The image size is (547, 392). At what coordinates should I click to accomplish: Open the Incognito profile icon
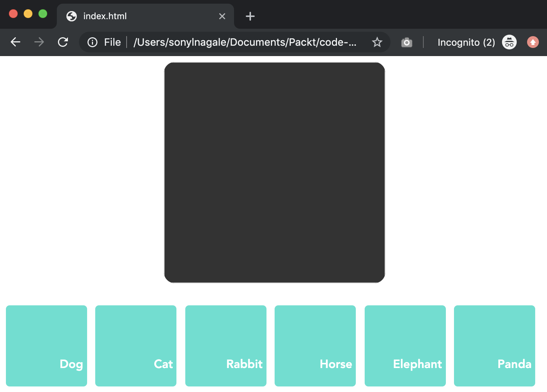509,42
